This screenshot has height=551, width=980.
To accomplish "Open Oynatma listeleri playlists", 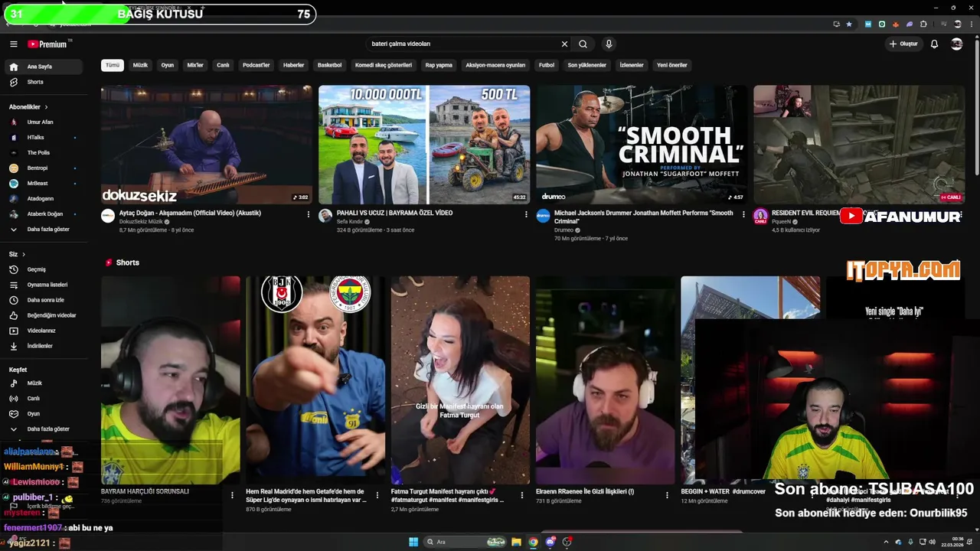I will pyautogui.click(x=44, y=285).
